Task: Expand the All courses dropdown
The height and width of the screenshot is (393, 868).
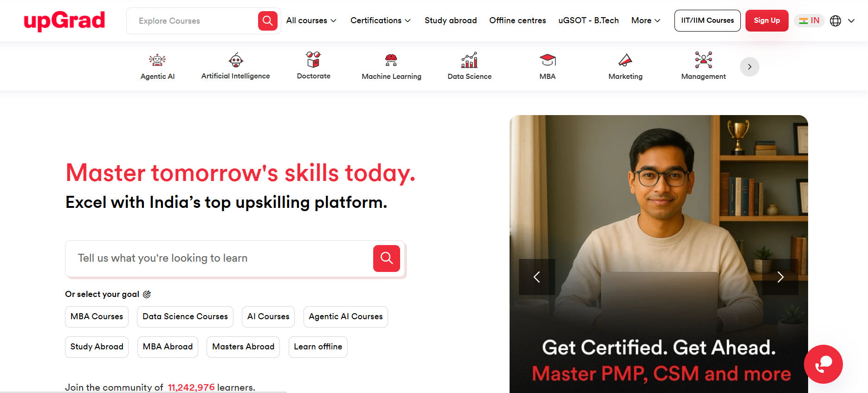Action: coord(311,20)
